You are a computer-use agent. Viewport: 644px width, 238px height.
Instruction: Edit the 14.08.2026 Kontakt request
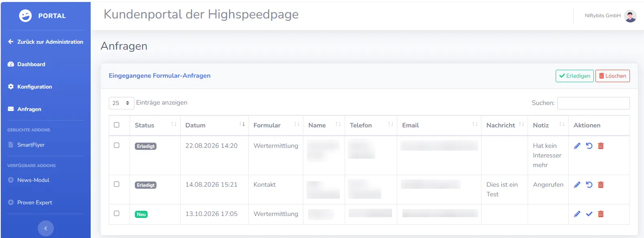[577, 185]
